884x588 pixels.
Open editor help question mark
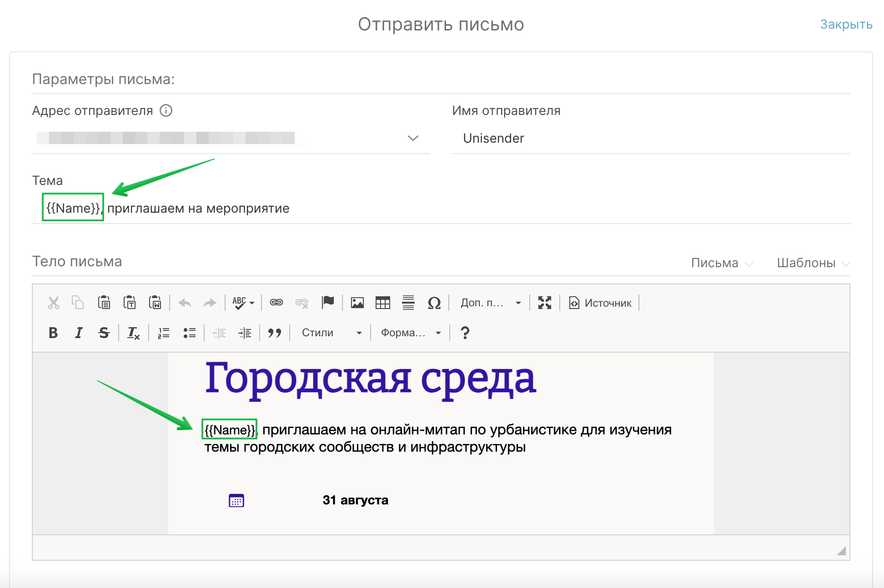pyautogui.click(x=465, y=333)
